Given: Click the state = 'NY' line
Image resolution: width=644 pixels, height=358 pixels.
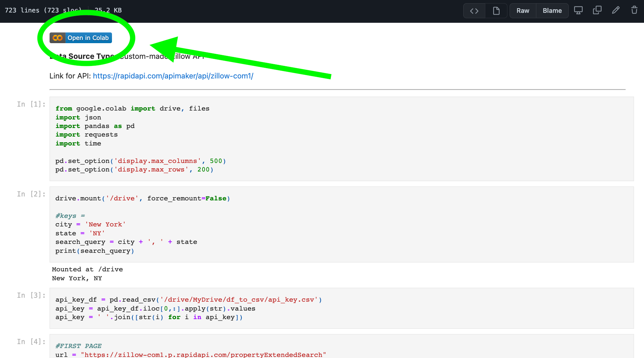Looking at the screenshot, I should coord(80,233).
